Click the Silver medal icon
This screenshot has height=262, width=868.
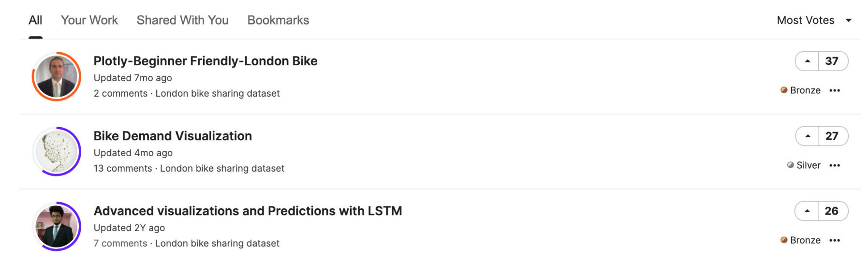click(x=790, y=165)
